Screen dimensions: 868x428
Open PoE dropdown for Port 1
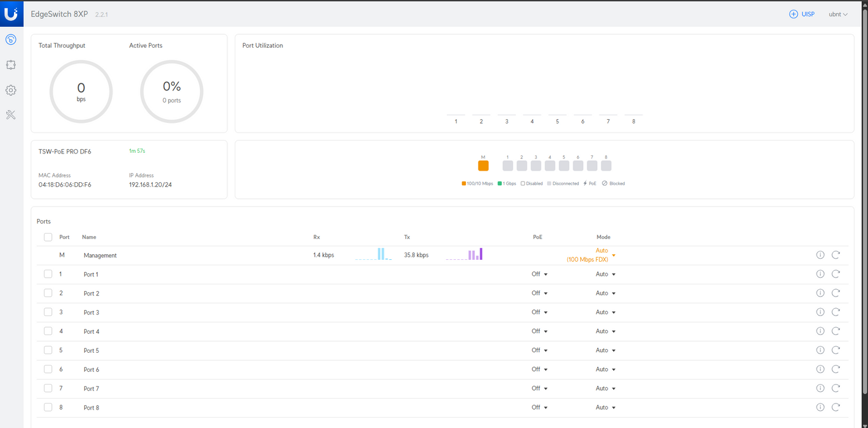tap(540, 274)
